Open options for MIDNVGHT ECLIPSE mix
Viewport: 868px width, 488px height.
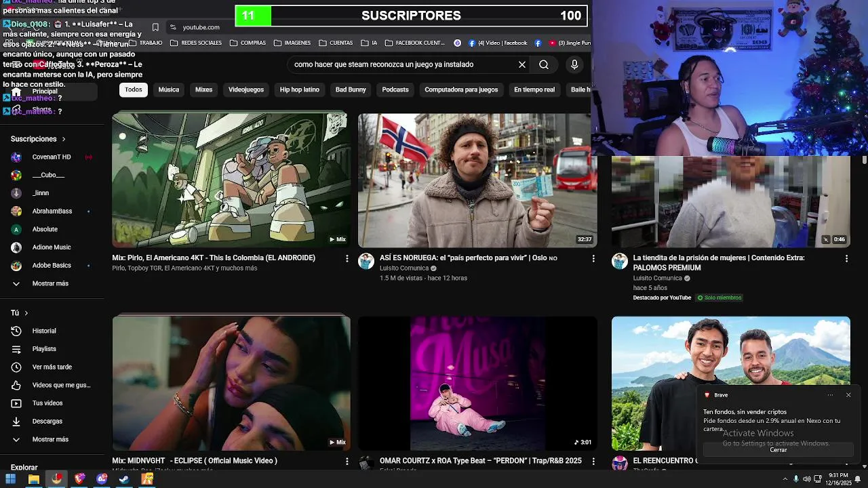347,462
